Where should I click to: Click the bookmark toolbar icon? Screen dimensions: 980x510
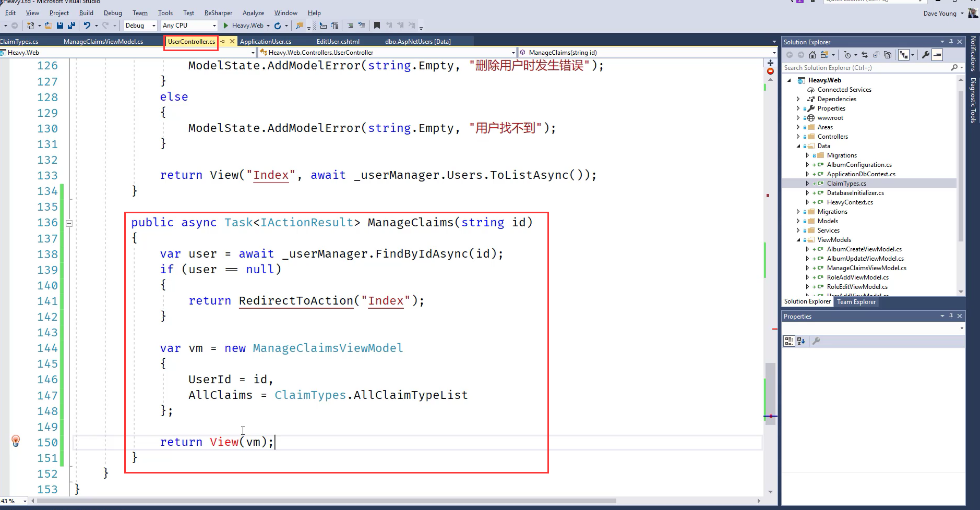[x=377, y=26]
